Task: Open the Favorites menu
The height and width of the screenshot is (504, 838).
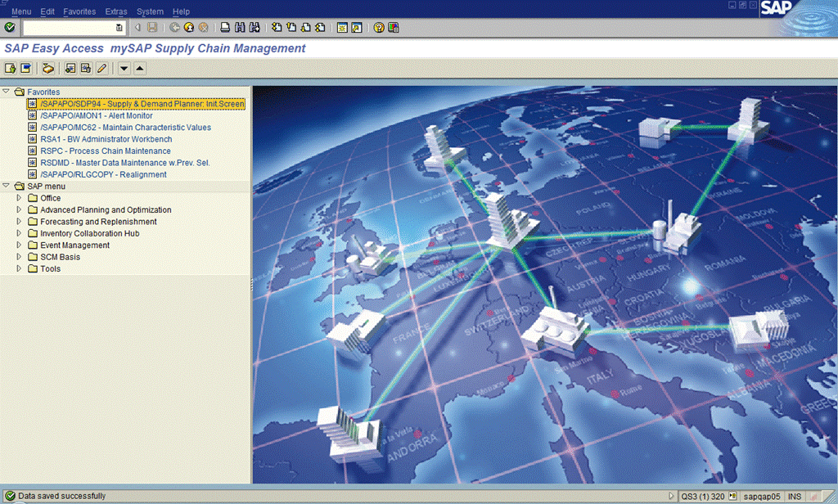Action: coord(79,11)
